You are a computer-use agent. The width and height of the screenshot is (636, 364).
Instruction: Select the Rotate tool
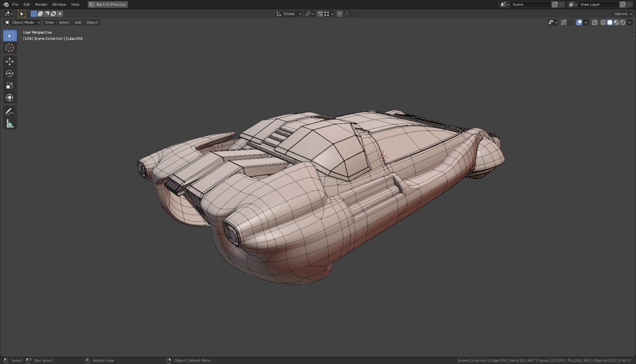(10, 73)
